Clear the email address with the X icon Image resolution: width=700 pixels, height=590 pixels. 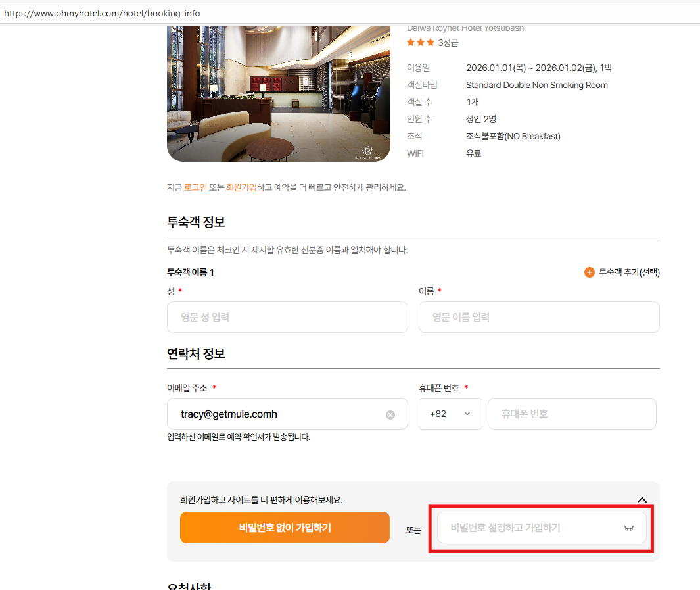point(390,415)
